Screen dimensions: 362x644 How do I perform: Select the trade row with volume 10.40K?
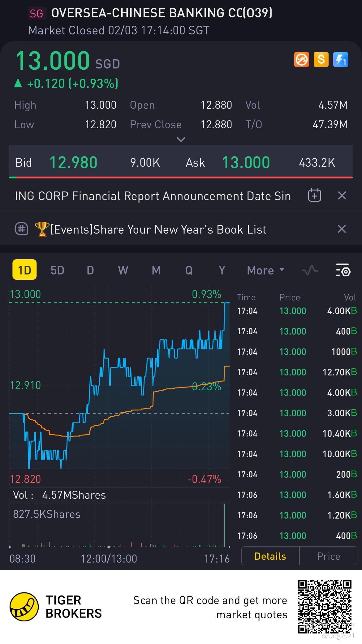point(297,433)
